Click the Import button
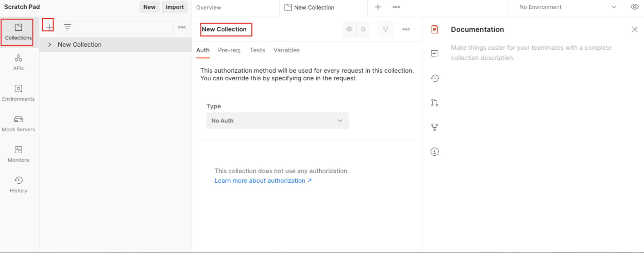 coord(175,7)
